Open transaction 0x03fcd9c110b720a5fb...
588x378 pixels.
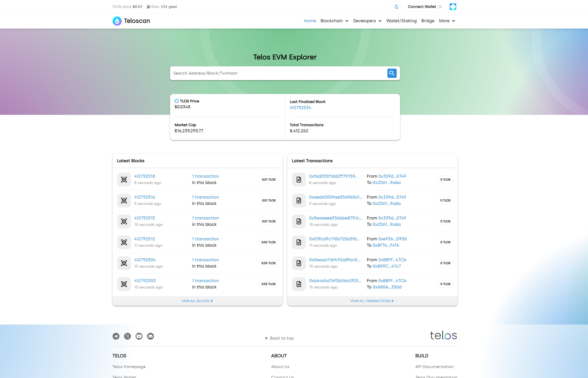[x=334, y=239]
